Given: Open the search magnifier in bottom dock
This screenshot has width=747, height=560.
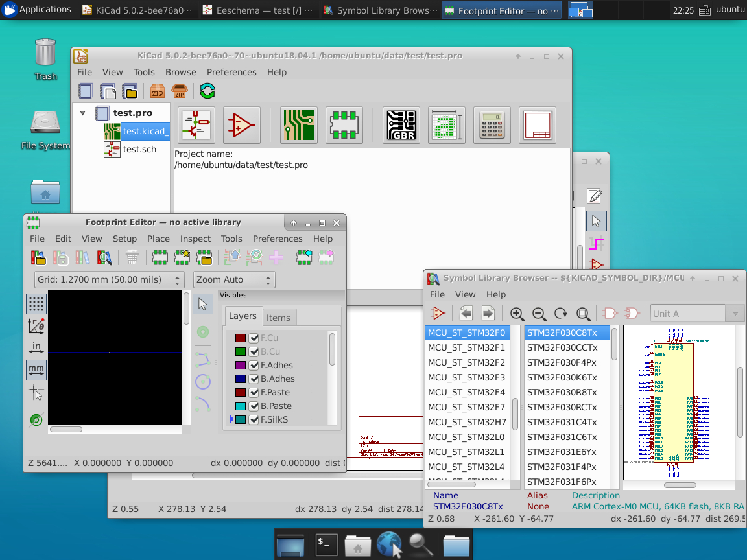Looking at the screenshot, I should [421, 544].
